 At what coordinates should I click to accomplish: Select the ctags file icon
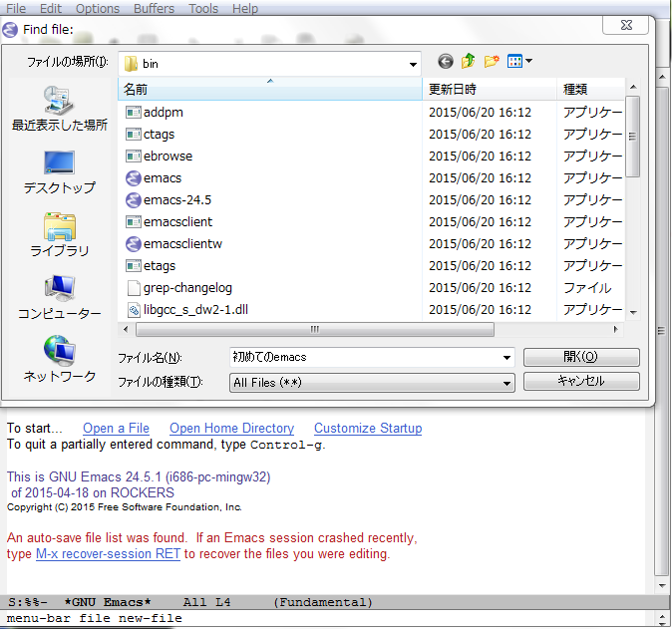pyautogui.click(x=134, y=135)
